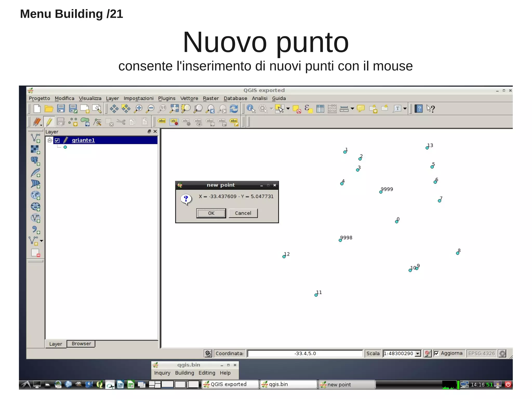Open the Plugins menu

tap(167, 99)
